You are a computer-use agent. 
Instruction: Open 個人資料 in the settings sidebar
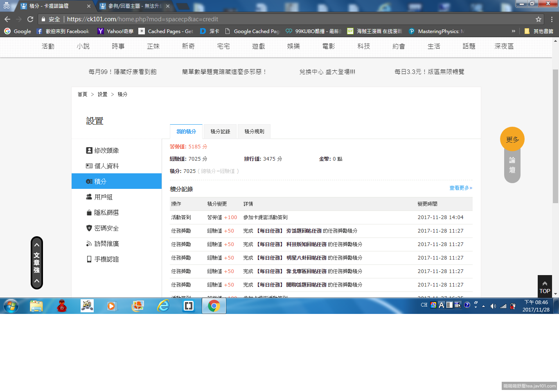point(117,166)
